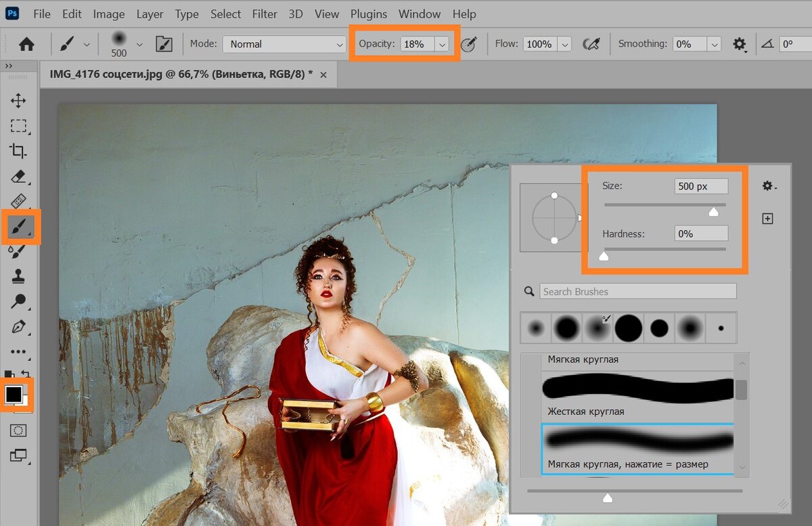Select the Brush tool in the toolbar

(x=18, y=227)
